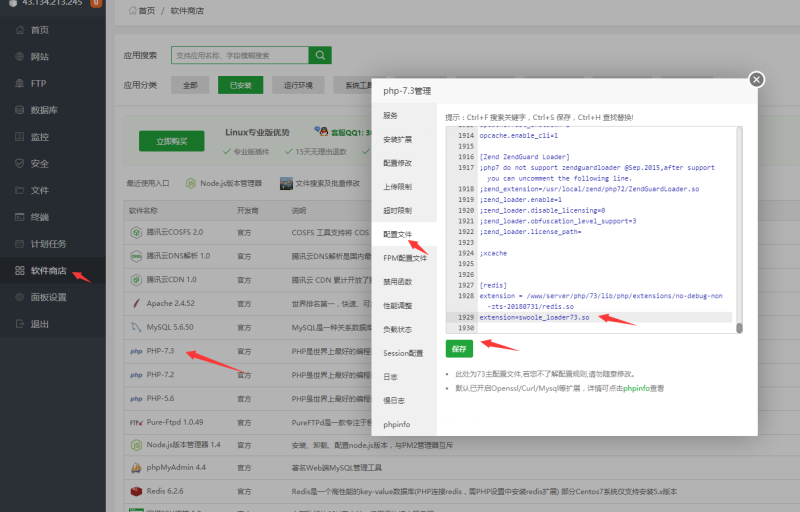
Task: Click the 腾讯云CDN 1.0 icon
Action: [x=136, y=280]
